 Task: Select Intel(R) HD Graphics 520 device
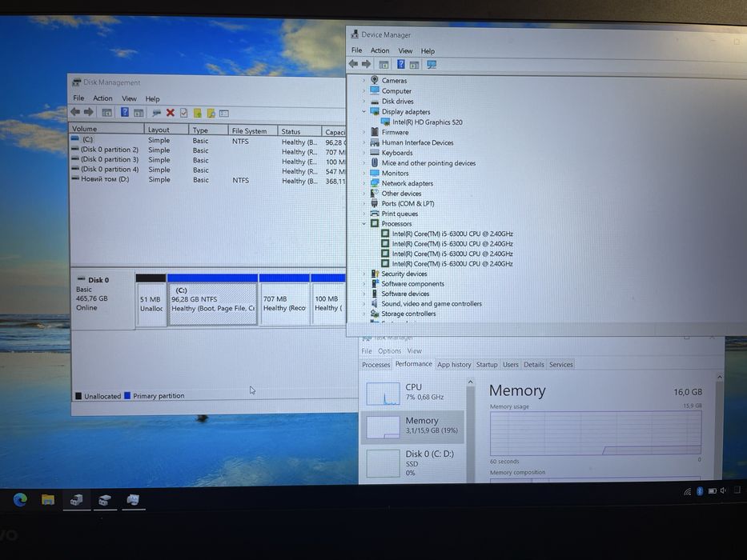pos(428,122)
